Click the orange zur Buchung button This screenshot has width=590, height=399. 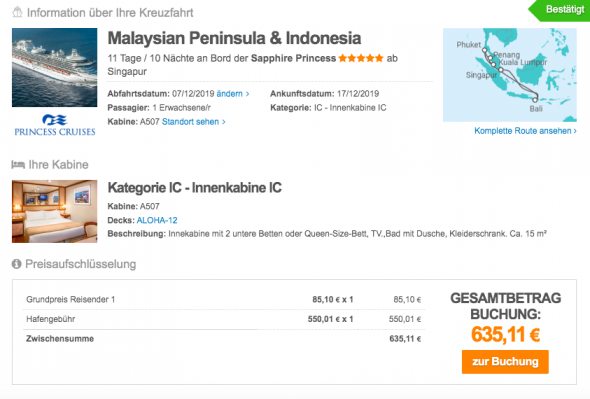tap(505, 362)
